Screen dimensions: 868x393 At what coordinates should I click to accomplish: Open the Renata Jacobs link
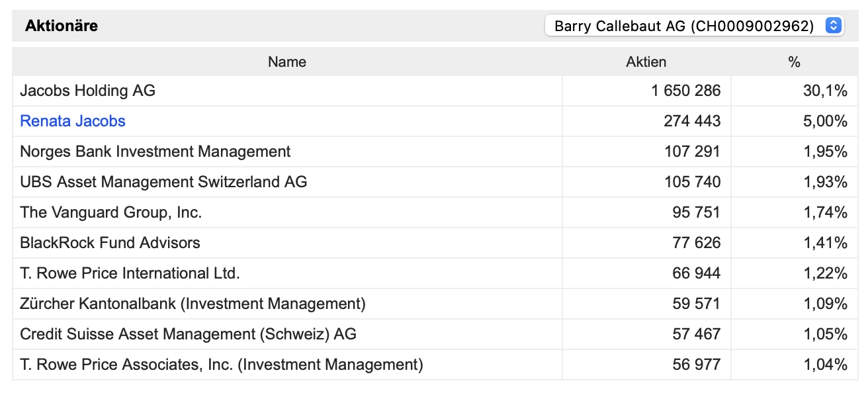pos(73,121)
